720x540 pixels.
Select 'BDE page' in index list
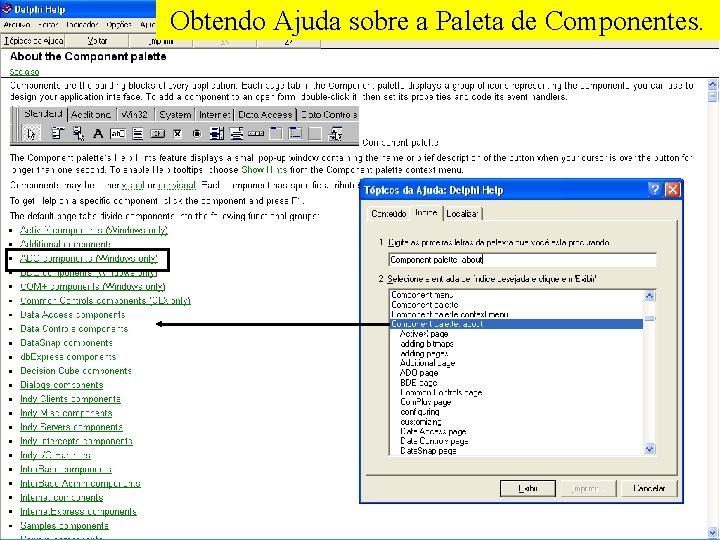(418, 382)
